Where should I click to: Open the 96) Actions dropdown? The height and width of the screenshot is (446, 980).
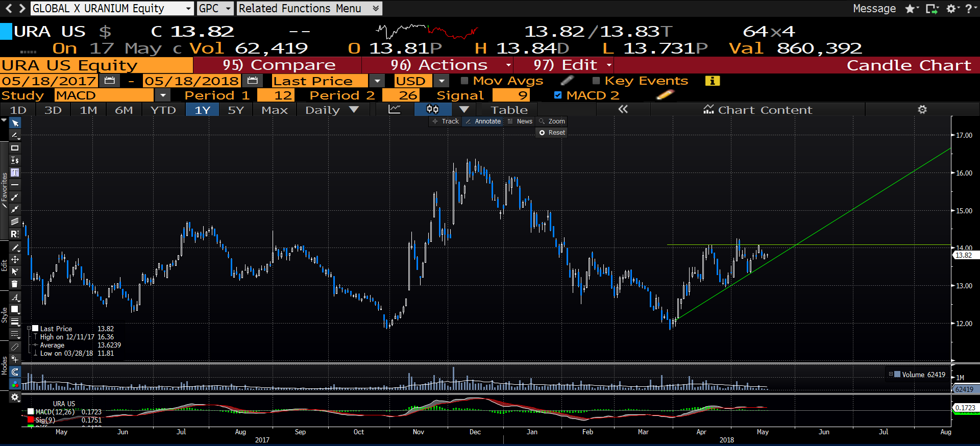508,65
